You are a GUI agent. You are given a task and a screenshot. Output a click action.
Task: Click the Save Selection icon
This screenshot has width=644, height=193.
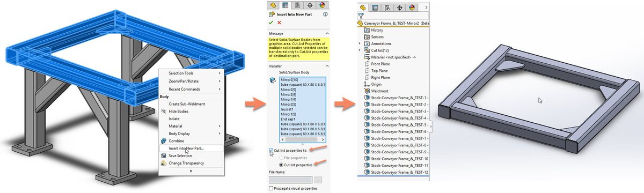pos(164,155)
